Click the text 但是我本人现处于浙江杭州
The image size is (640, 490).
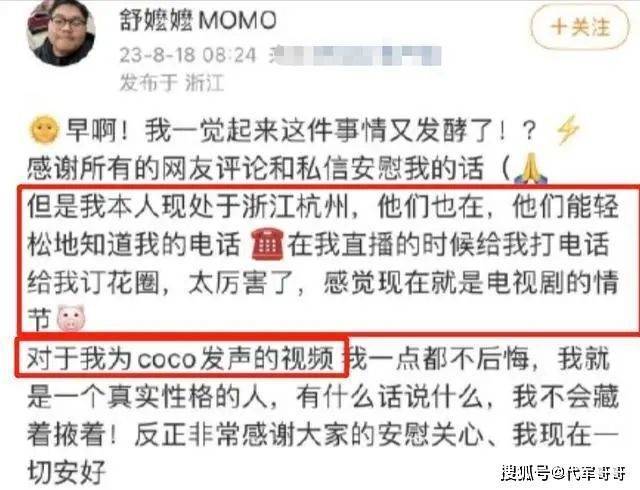pyautogui.click(x=188, y=206)
